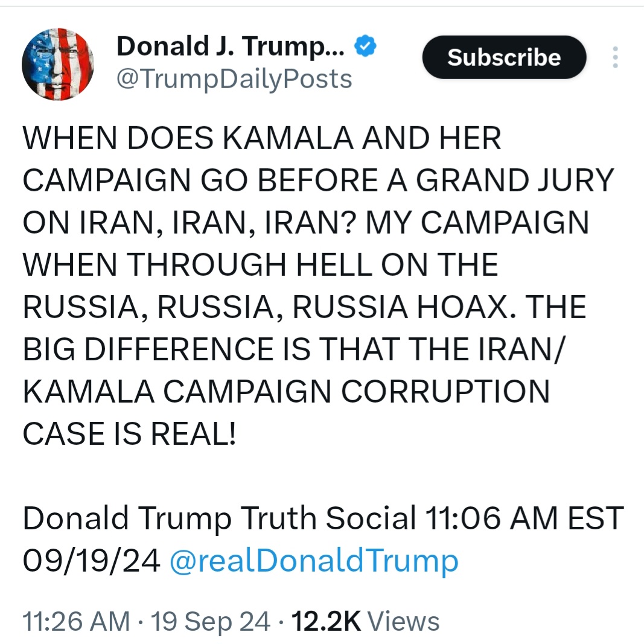Click the blue verified checkmark badge
Screen dimensions: 644x644
pos(365,46)
